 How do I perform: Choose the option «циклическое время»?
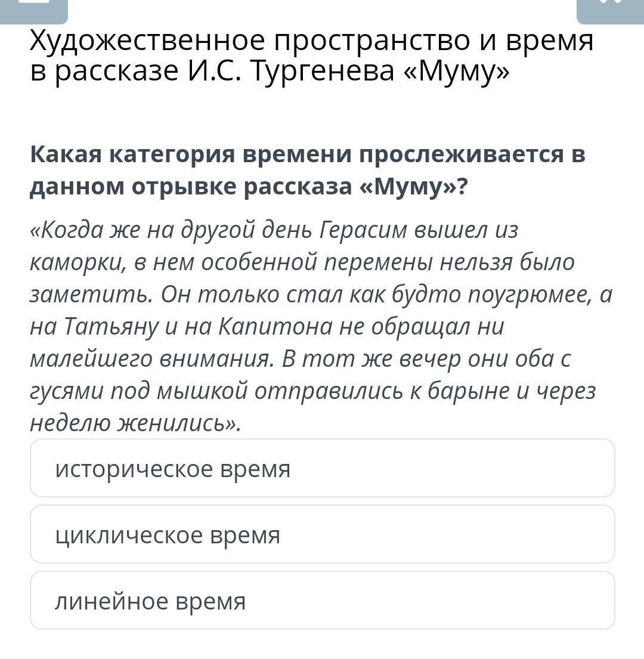(x=322, y=534)
